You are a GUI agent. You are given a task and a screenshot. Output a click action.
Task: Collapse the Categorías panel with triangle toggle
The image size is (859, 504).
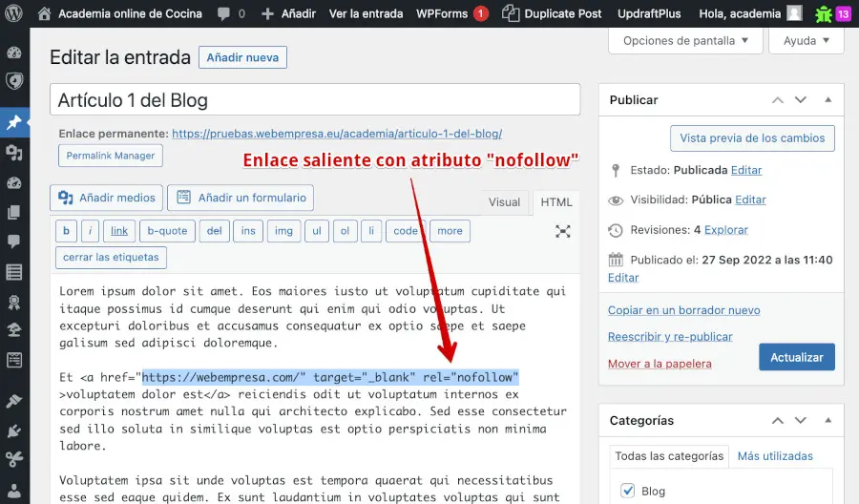coord(828,420)
